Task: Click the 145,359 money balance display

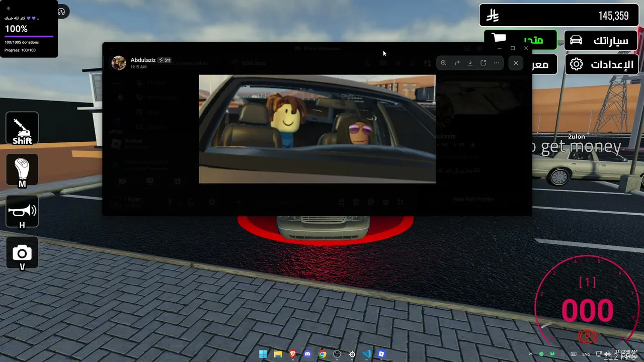Action: (558, 16)
